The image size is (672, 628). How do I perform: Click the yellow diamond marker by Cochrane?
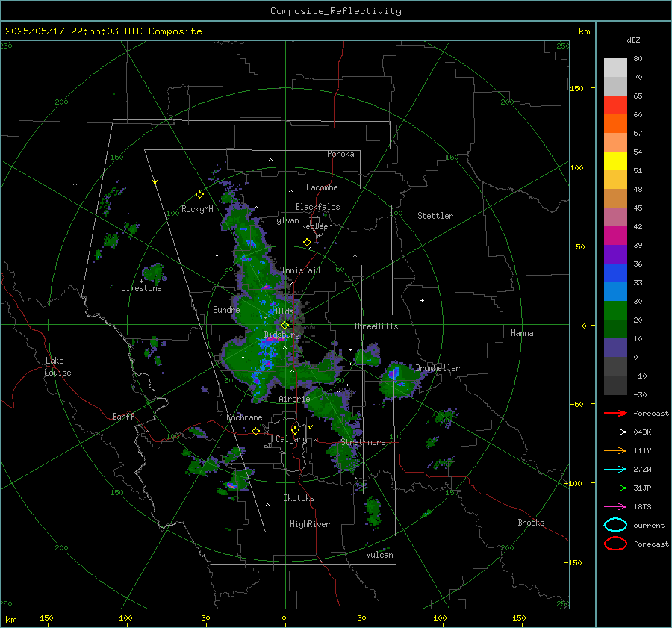coord(255,431)
